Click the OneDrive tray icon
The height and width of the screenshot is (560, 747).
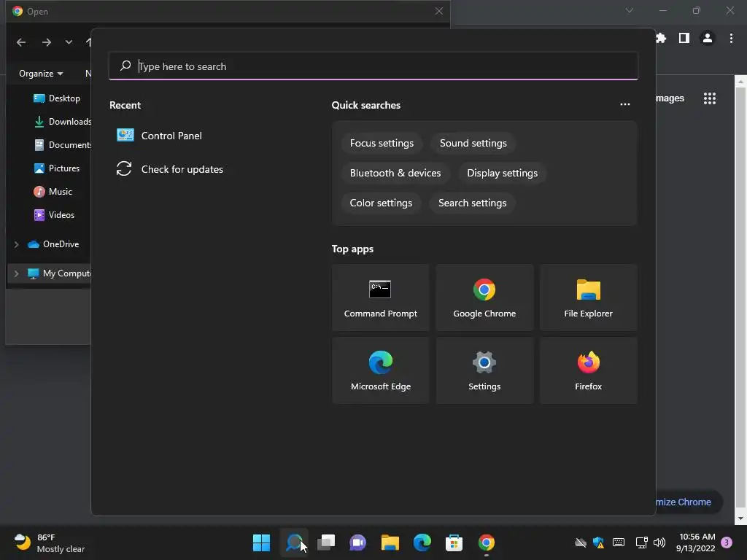(580, 542)
